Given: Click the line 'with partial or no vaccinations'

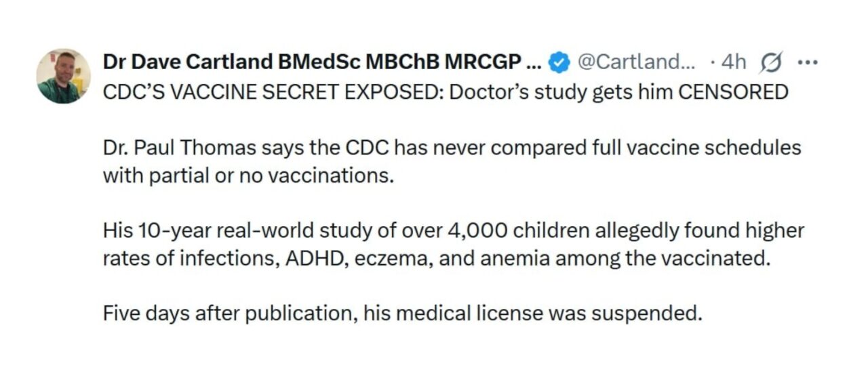Looking at the screenshot, I should tap(248, 176).
